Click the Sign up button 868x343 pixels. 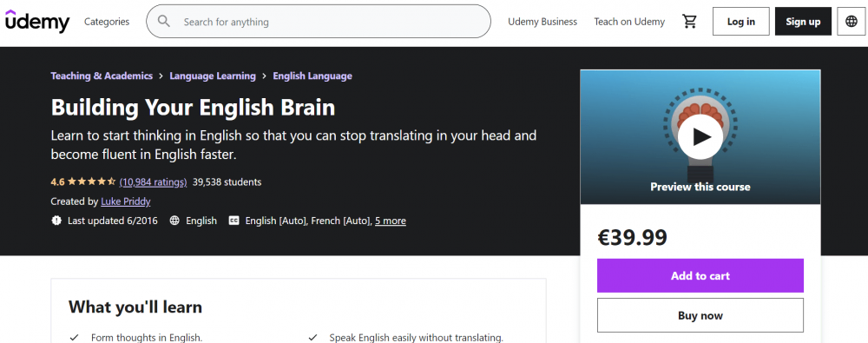point(803,22)
